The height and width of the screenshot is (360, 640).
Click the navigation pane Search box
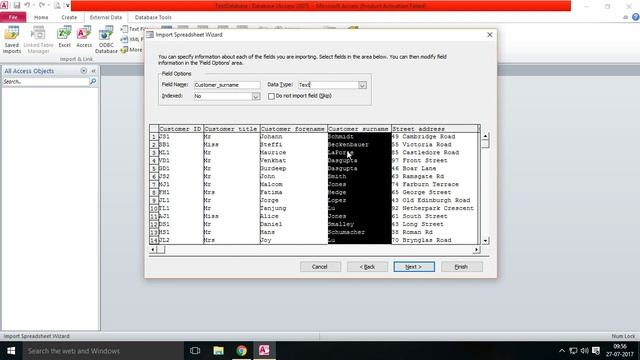click(x=46, y=82)
